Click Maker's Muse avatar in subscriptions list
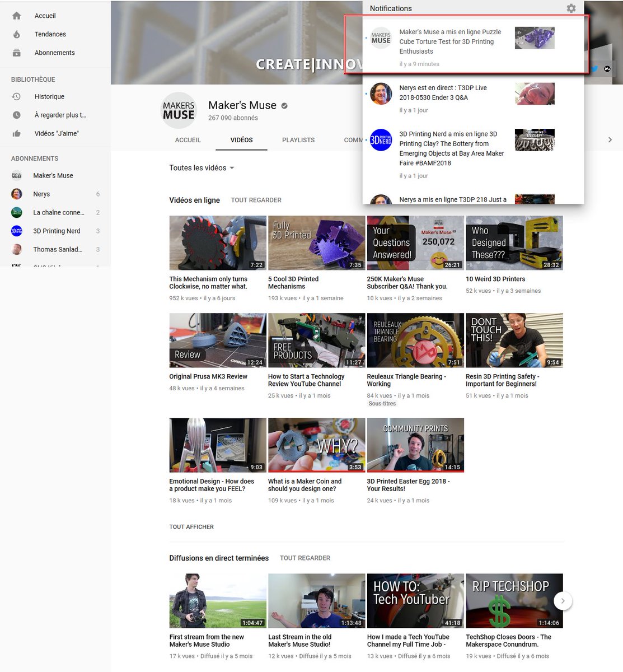Screen dimensions: 623x672 tap(17, 175)
